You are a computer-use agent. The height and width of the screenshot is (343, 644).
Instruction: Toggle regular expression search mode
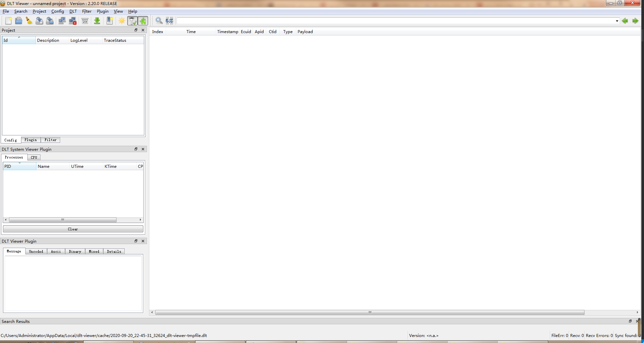click(x=169, y=21)
